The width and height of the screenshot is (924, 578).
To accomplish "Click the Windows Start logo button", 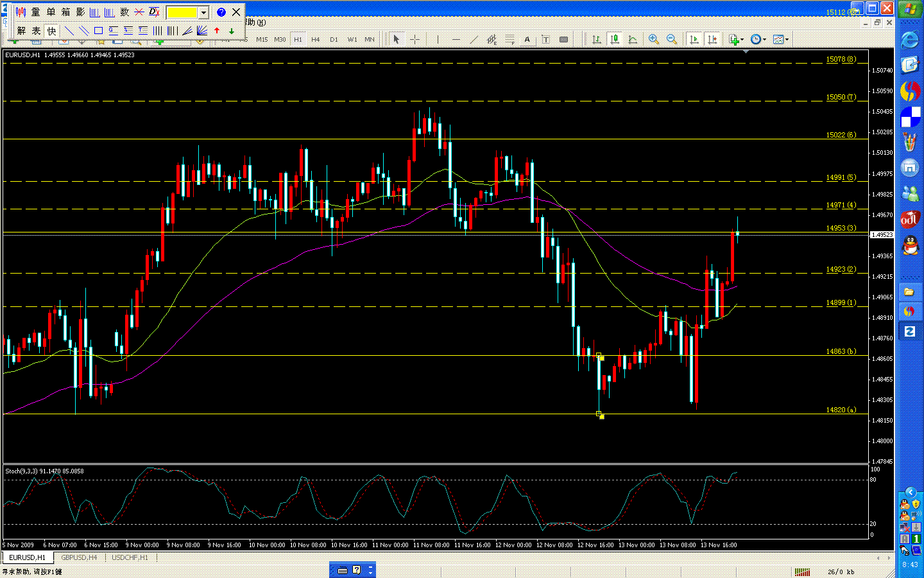I will point(910,10).
